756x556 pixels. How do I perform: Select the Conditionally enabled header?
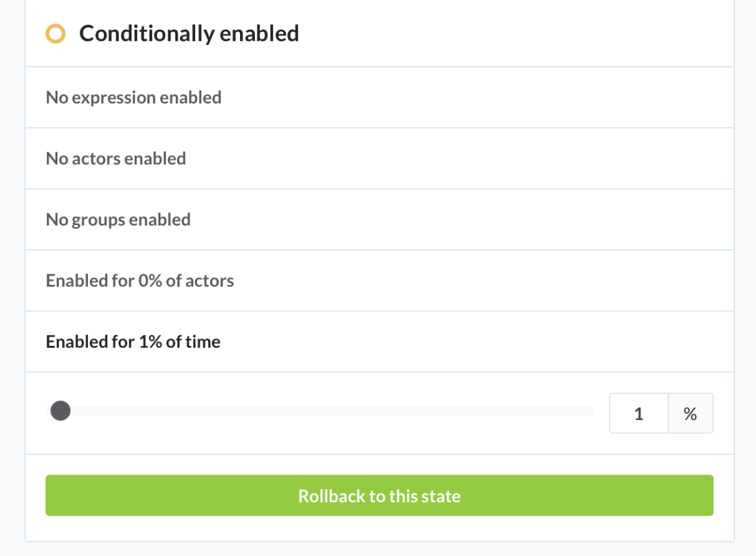pyautogui.click(x=190, y=34)
